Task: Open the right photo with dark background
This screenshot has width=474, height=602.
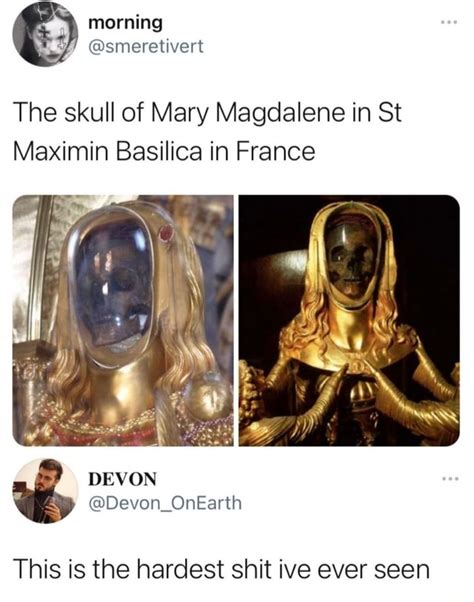Action: 349,320
